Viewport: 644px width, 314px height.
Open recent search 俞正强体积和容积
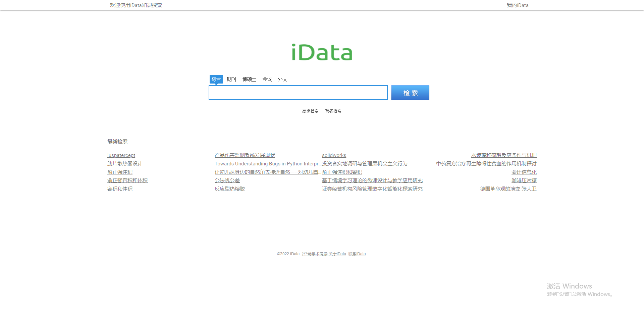click(x=342, y=172)
